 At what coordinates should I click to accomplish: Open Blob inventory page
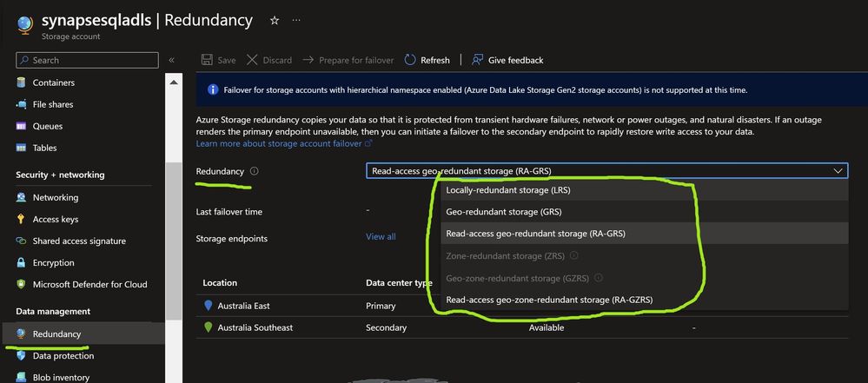point(61,377)
